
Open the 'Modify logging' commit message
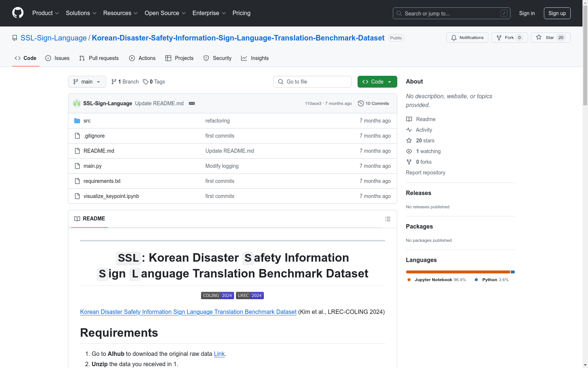pos(222,166)
